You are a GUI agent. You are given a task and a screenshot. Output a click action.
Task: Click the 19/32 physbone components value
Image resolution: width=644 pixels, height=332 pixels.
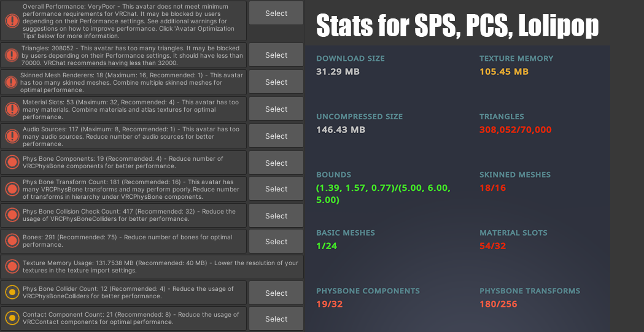330,304
